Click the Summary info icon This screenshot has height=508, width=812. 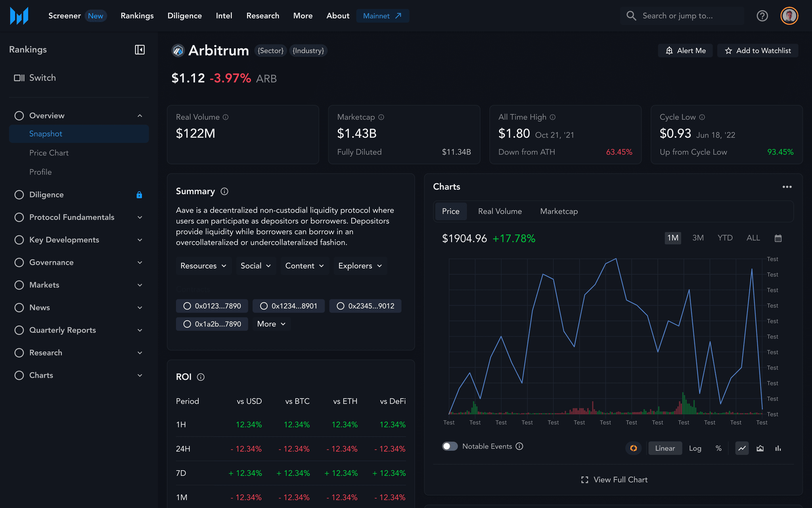tap(224, 191)
